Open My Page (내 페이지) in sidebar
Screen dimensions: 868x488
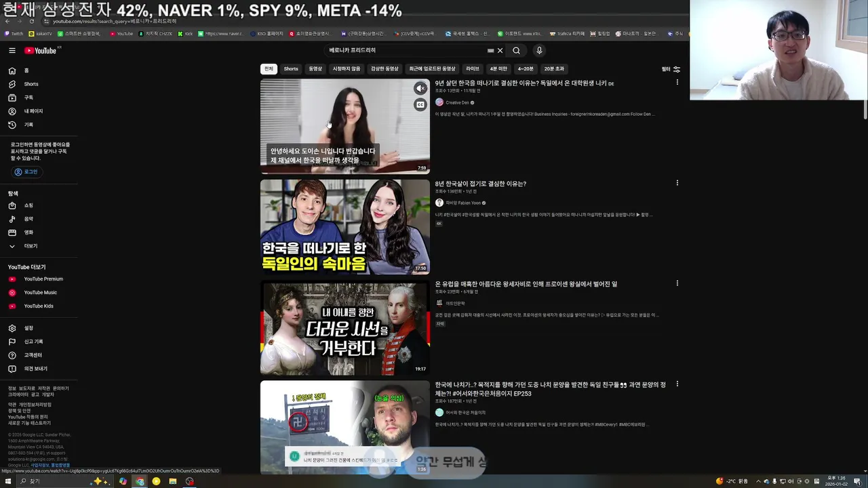[x=39, y=111]
